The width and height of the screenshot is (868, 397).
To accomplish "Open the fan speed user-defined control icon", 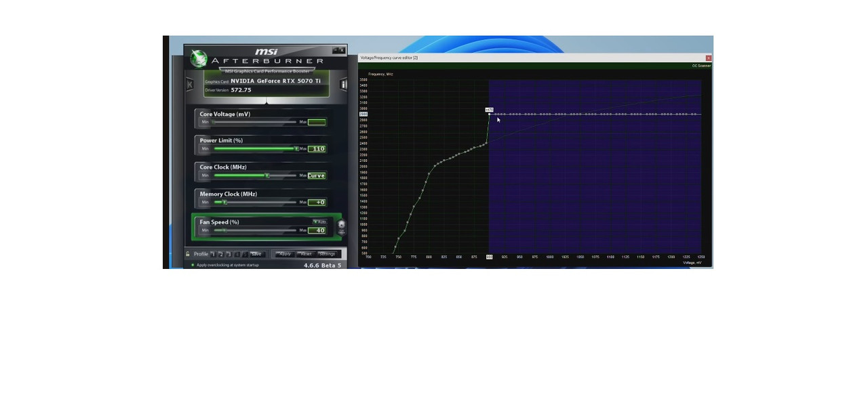I will coord(341,227).
